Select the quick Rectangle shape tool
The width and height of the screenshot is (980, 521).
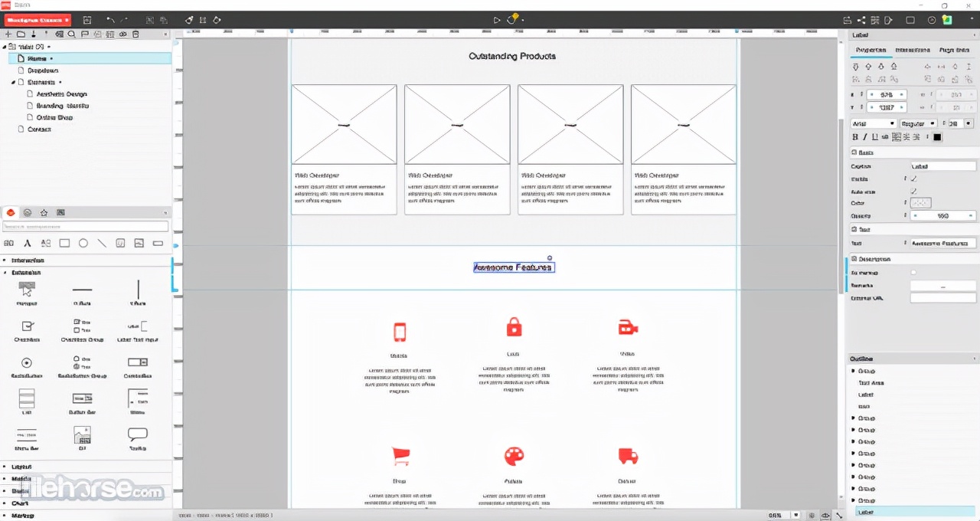(x=64, y=244)
